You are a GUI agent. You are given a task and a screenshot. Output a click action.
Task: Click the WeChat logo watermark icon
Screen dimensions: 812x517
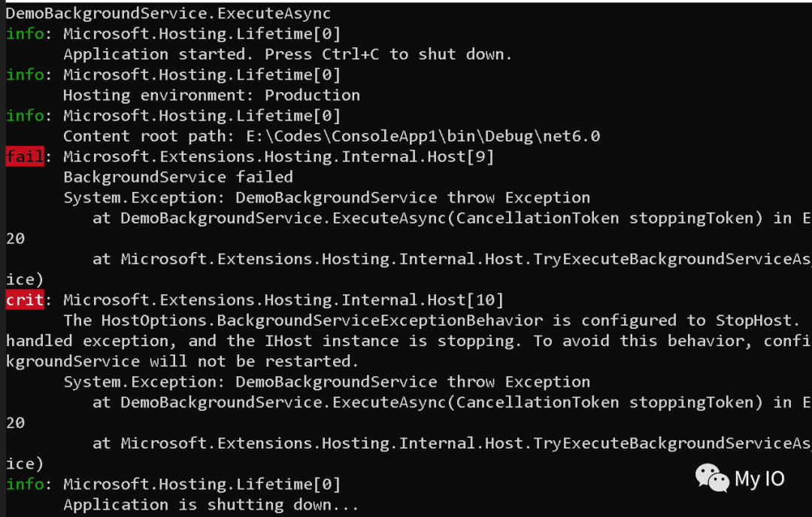pyautogui.click(x=712, y=478)
